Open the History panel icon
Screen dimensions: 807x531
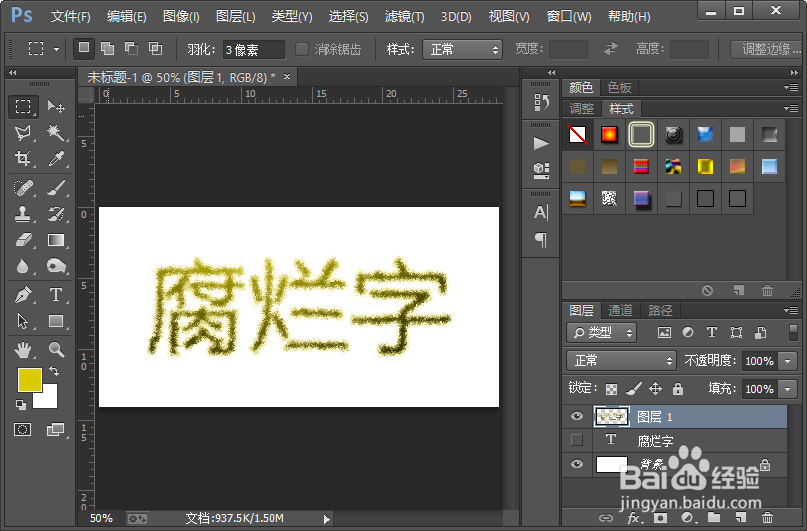click(x=541, y=102)
